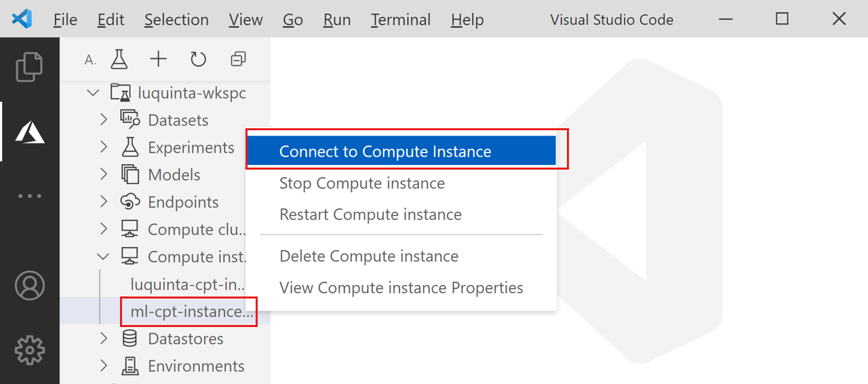This screenshot has width=868, height=384.
Task: Select View Compute instance Properties
Action: tap(401, 288)
